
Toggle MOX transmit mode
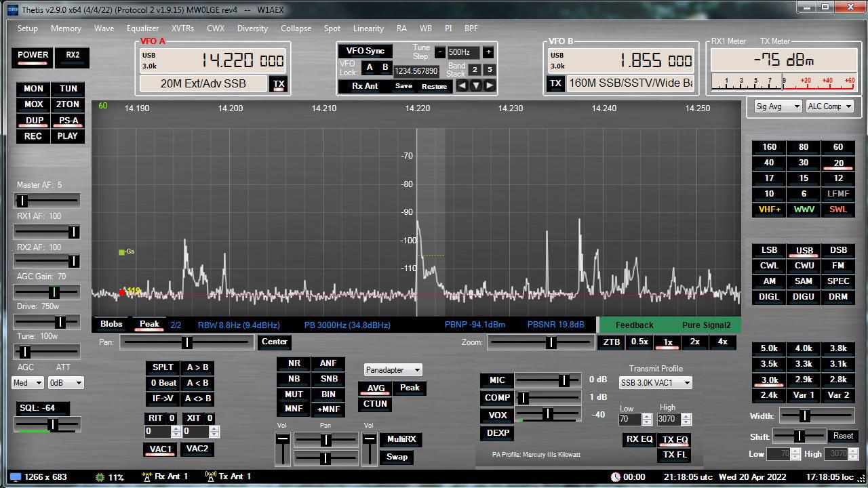click(x=33, y=104)
